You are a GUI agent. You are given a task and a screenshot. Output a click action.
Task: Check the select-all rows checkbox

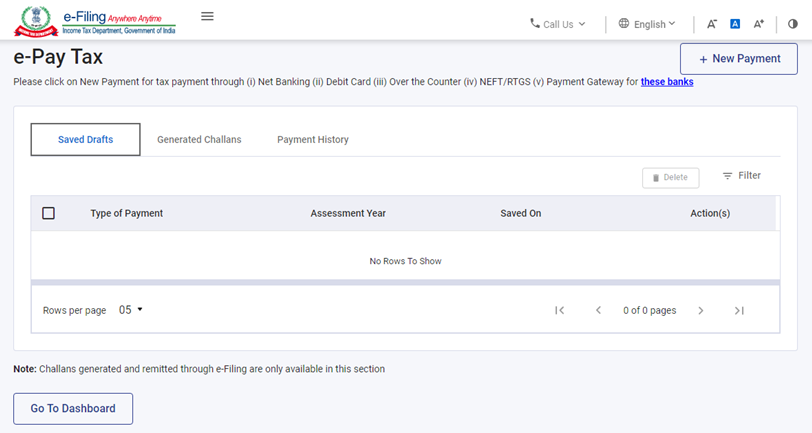pos(49,213)
